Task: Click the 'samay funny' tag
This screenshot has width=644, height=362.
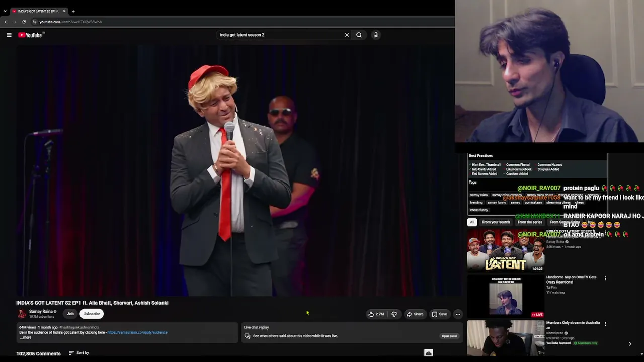Action: pos(497,202)
